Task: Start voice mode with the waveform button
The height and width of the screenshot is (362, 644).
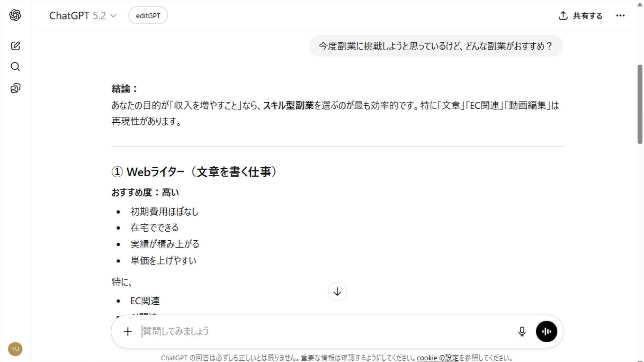Action: point(546,331)
